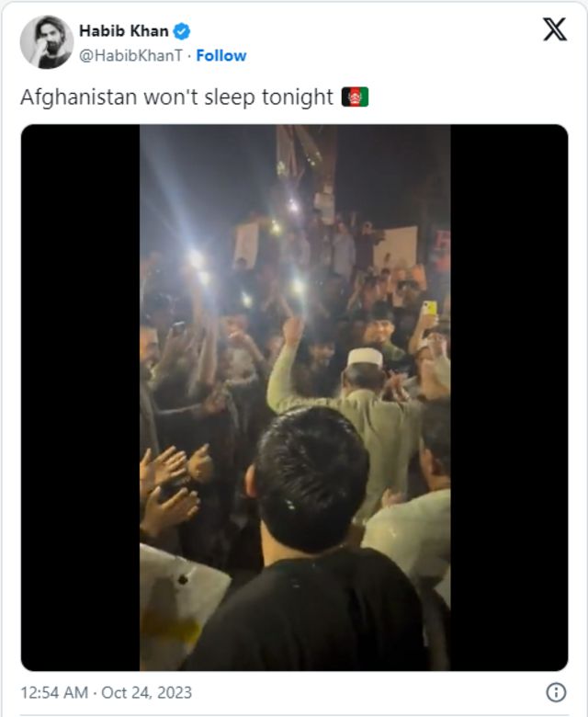Click the Afghanistan flag emoji

[x=355, y=97]
